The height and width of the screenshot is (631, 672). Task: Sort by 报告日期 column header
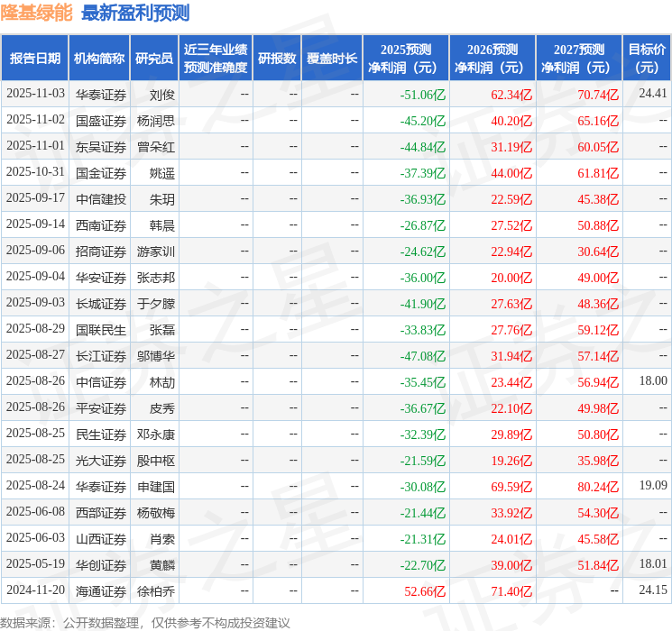point(34,58)
